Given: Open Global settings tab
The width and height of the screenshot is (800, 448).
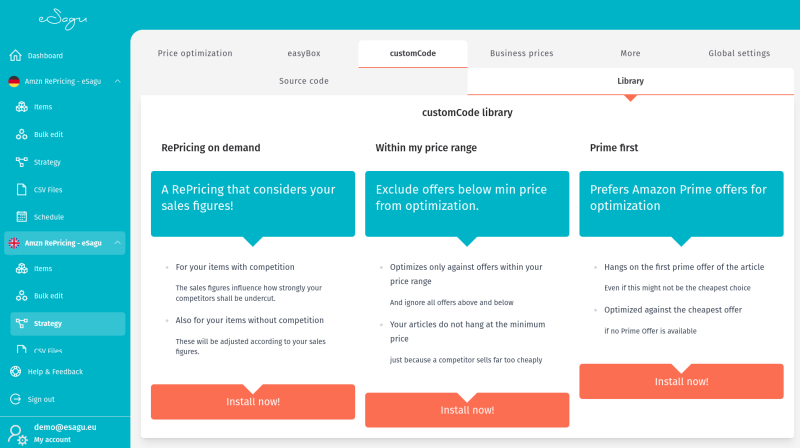Looking at the screenshot, I should pyautogui.click(x=739, y=53).
